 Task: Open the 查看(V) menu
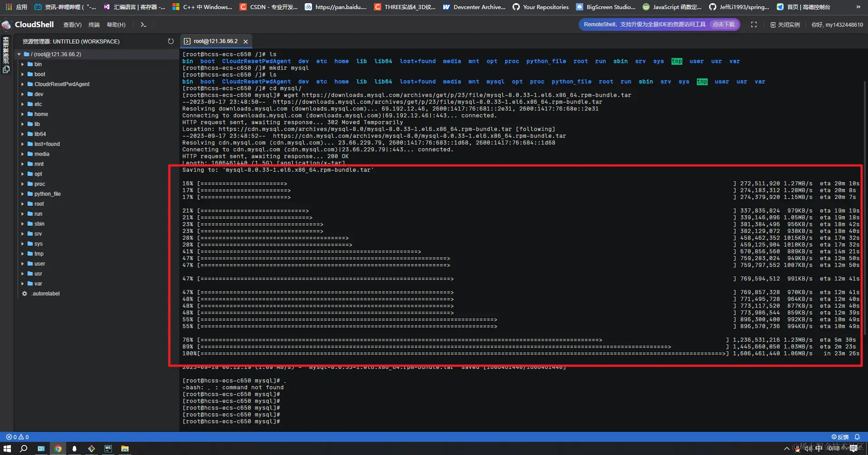pos(72,24)
